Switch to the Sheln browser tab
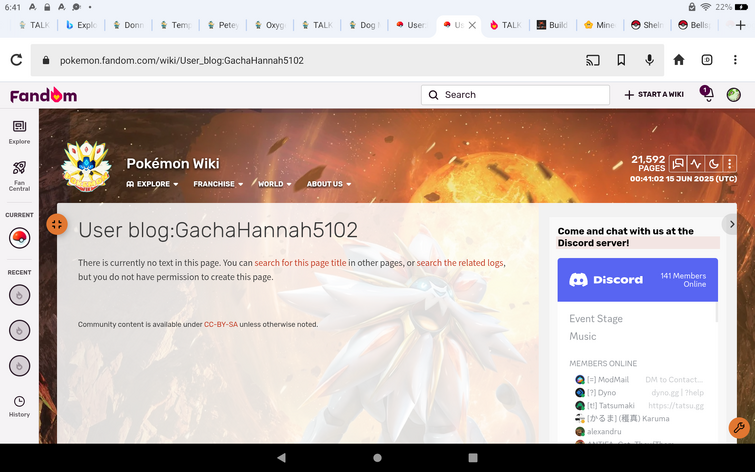The image size is (755, 472). [x=647, y=25]
